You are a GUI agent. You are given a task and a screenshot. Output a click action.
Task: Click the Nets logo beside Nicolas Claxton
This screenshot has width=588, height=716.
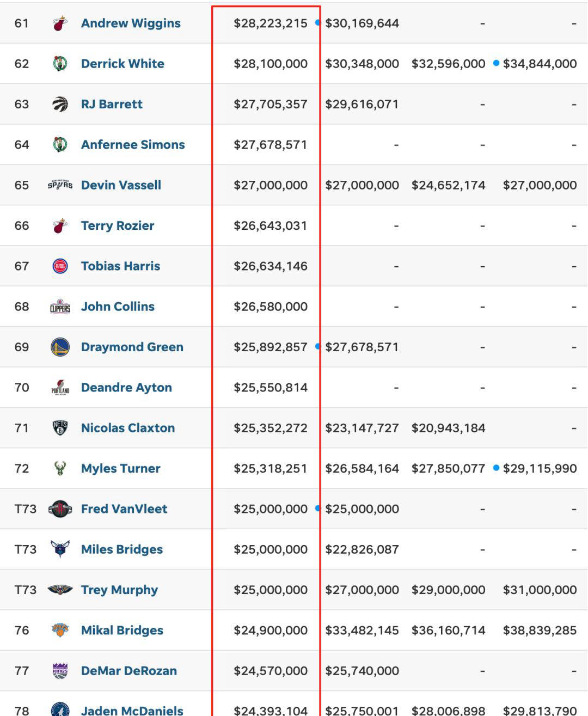click(x=60, y=428)
